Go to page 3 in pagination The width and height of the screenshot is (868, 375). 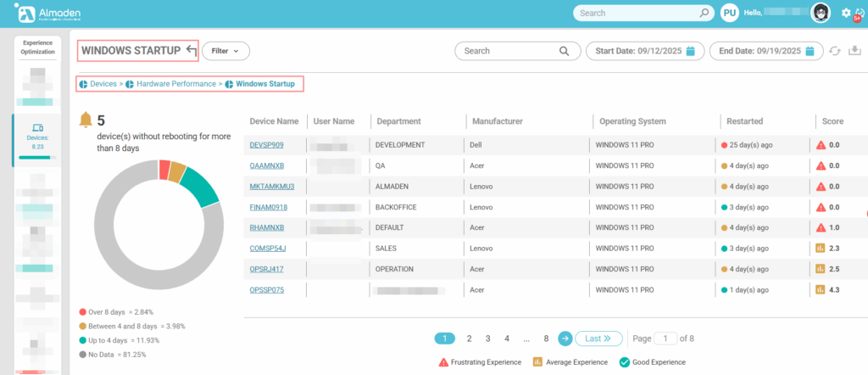pyautogui.click(x=488, y=339)
